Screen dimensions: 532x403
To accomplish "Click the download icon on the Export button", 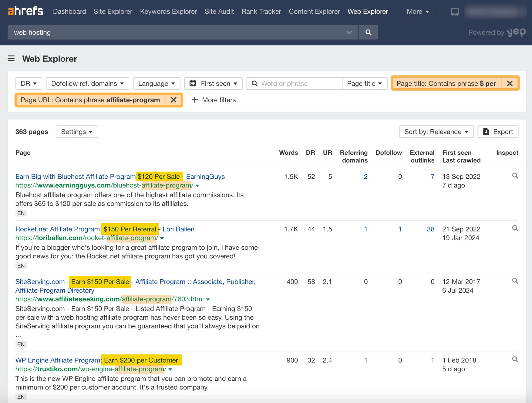I will point(486,132).
